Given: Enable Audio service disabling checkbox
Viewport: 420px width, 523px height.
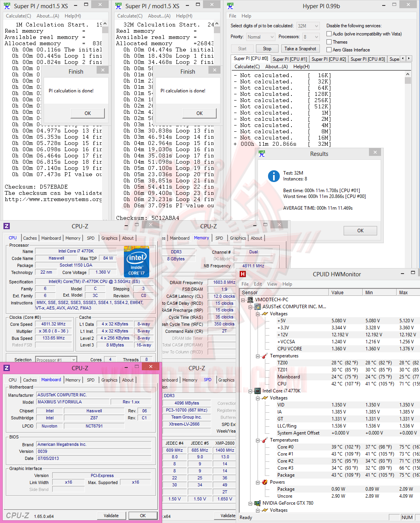Looking at the screenshot, I should [x=329, y=34].
